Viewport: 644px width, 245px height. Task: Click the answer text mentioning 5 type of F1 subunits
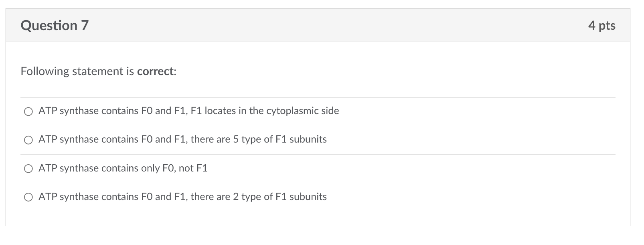click(x=182, y=140)
